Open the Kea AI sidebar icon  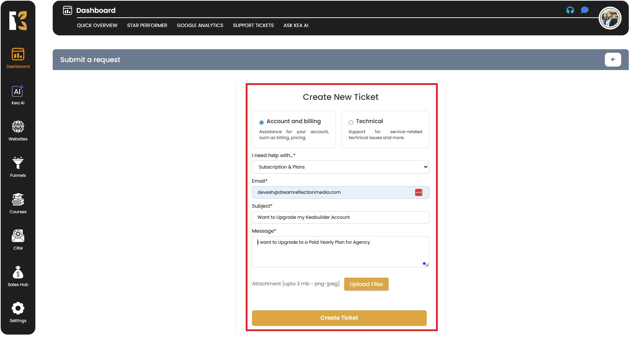point(18,91)
